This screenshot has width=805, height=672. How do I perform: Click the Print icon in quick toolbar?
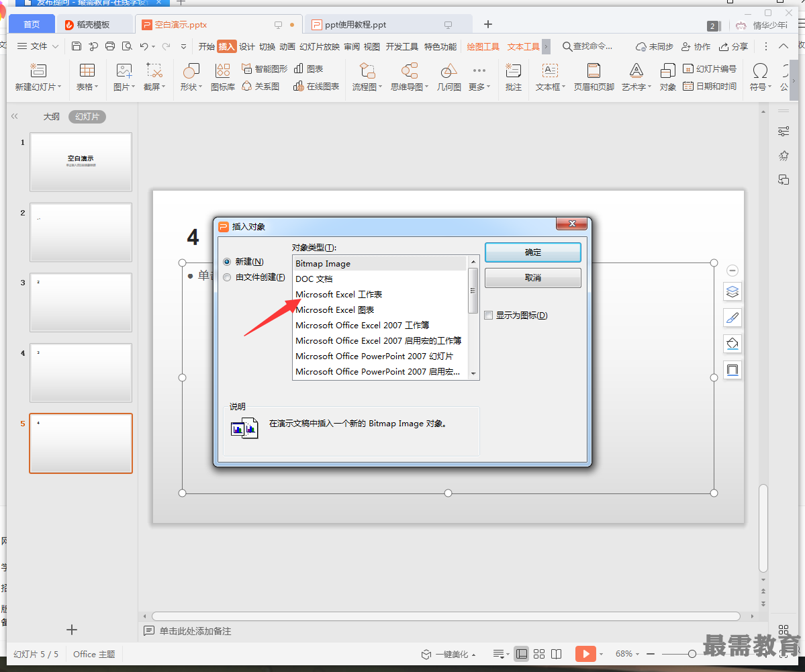(110, 46)
